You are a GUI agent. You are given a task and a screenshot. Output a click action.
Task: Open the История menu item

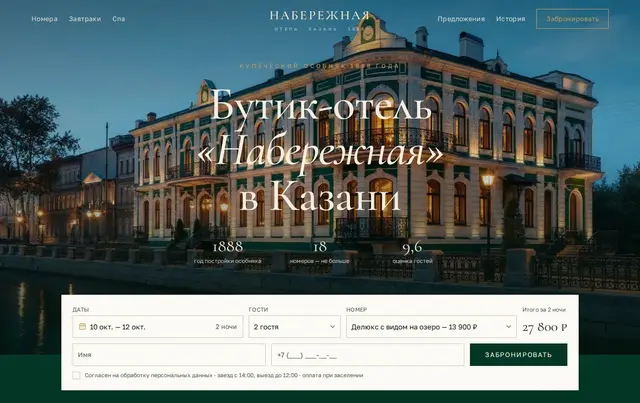coord(511,19)
